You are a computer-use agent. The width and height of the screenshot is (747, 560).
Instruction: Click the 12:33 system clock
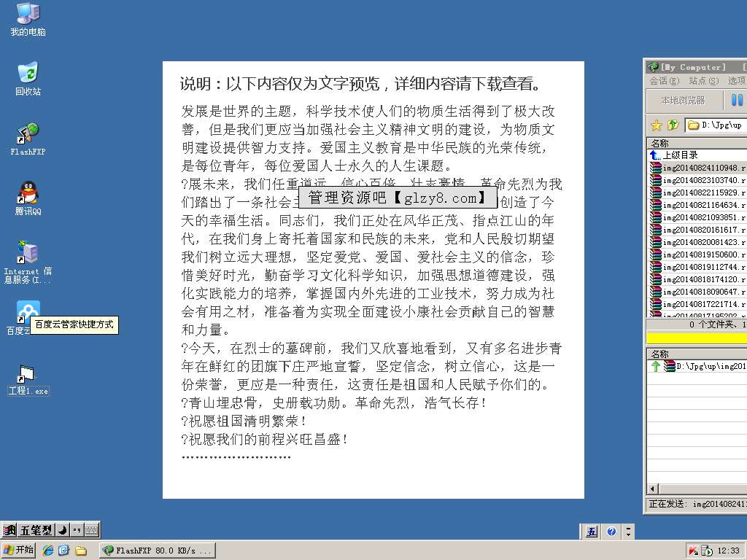point(729,551)
